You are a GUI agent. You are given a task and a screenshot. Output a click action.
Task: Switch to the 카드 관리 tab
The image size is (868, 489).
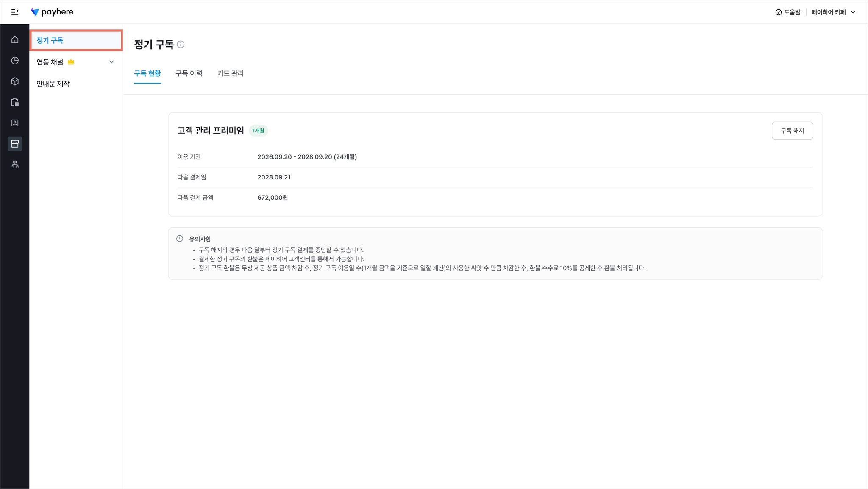click(x=230, y=73)
